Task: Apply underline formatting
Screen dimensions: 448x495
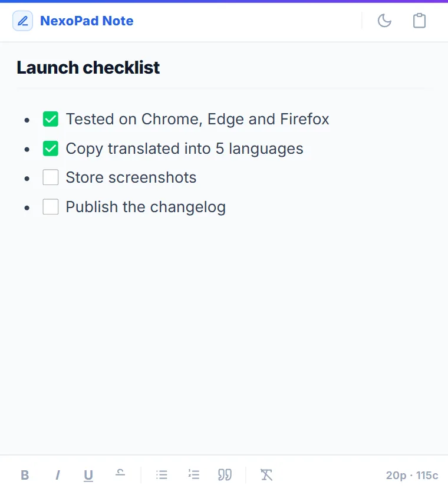Action: pos(88,475)
